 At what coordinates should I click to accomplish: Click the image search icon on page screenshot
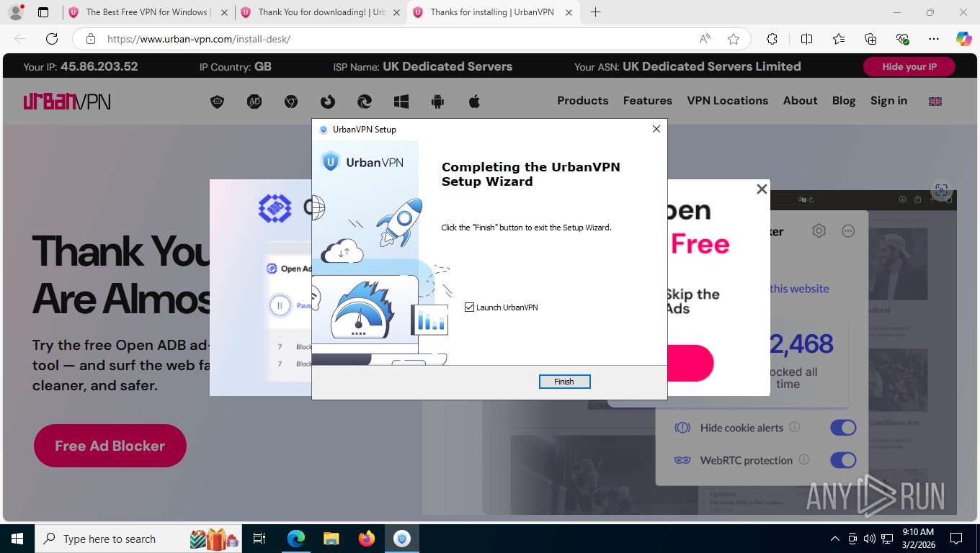tap(941, 190)
